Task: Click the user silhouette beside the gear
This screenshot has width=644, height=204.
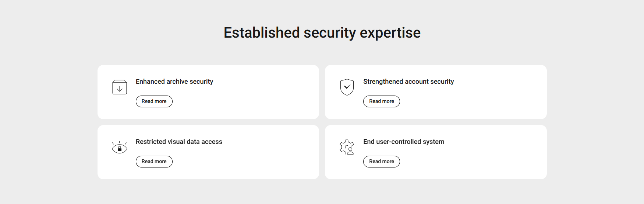Action: [x=350, y=151]
